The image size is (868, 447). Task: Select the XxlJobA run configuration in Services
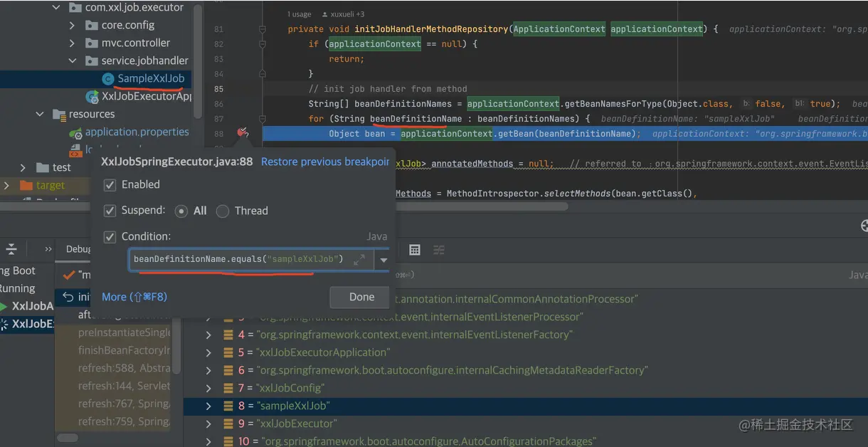32,306
